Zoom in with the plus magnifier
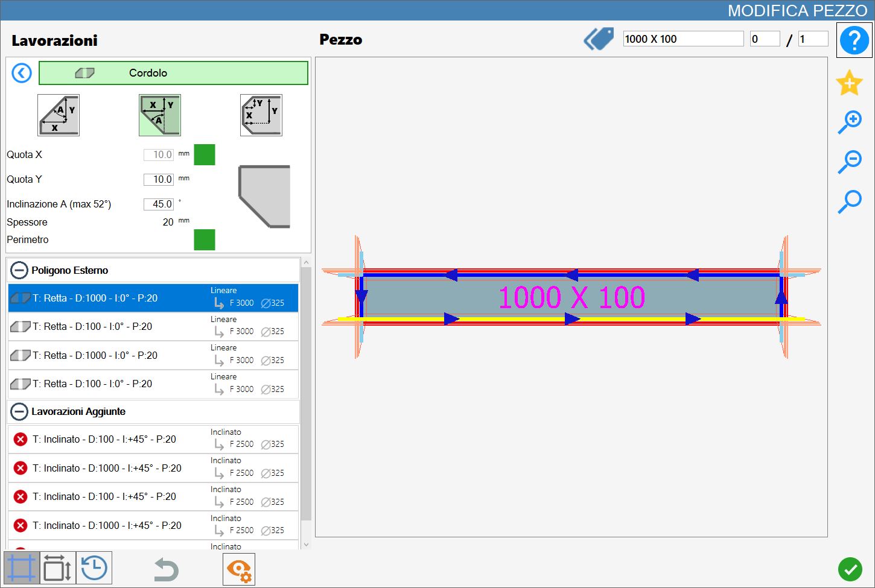The image size is (875, 588). [850, 122]
